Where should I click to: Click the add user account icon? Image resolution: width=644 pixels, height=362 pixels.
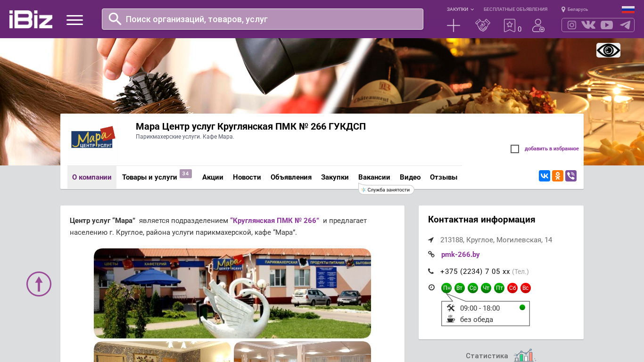[x=538, y=25]
